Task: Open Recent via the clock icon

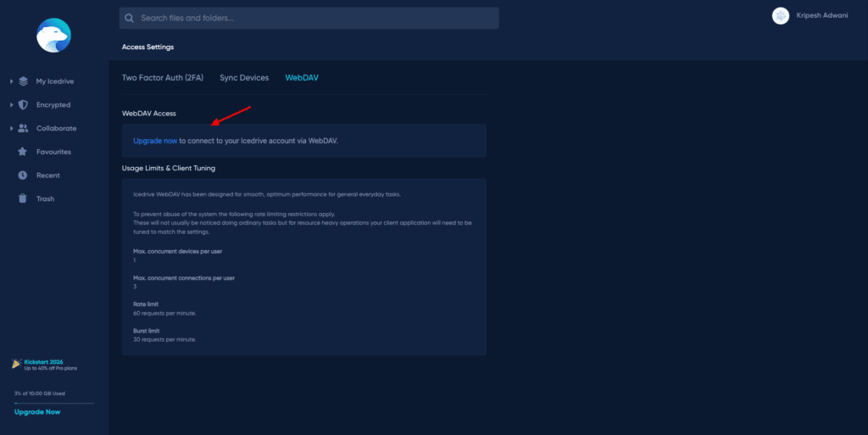Action: point(23,176)
